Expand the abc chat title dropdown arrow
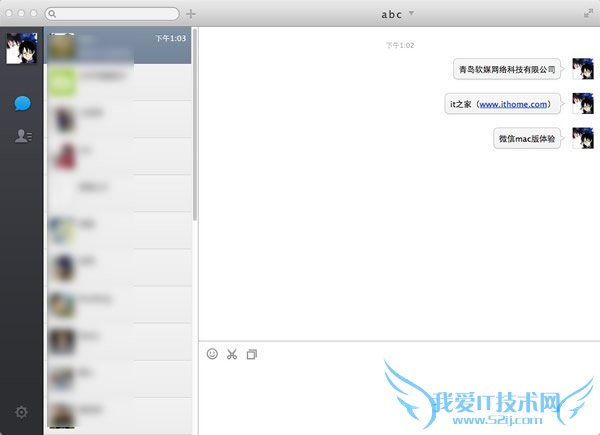The height and width of the screenshot is (435, 600). point(411,13)
